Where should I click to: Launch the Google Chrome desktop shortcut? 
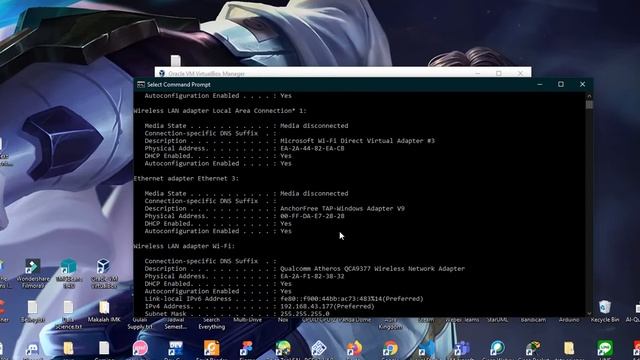pyautogui.click(x=390, y=349)
